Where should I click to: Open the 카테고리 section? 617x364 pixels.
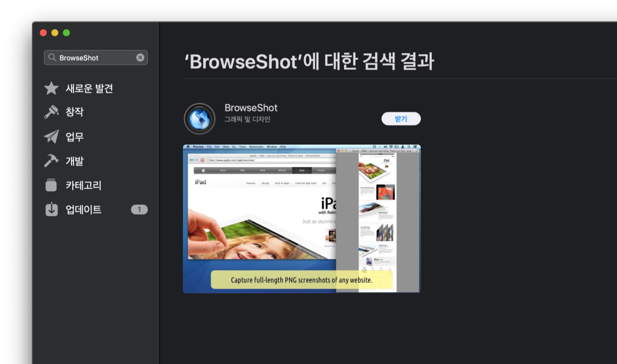pos(83,185)
